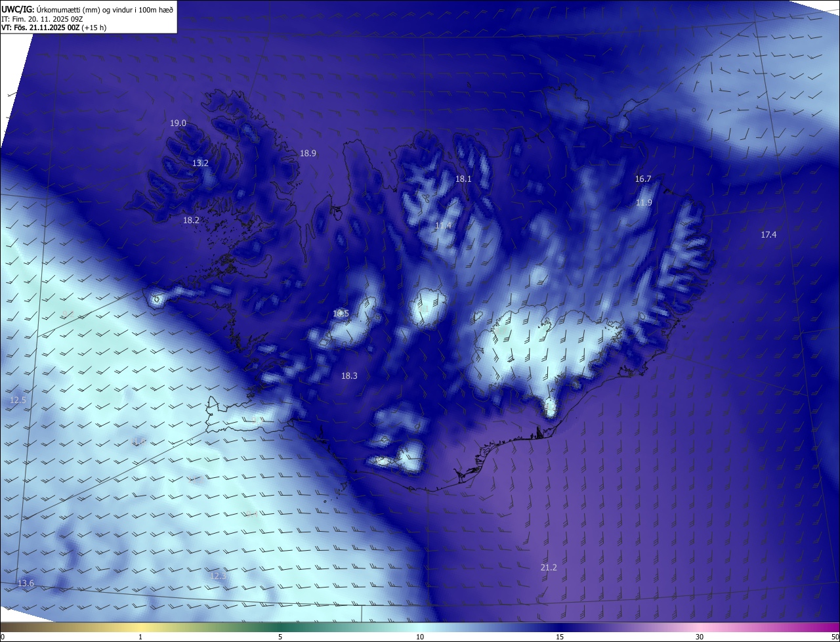This screenshot has height=642, width=840.
Task: Click the 18.3 value label
Action: pos(349,376)
